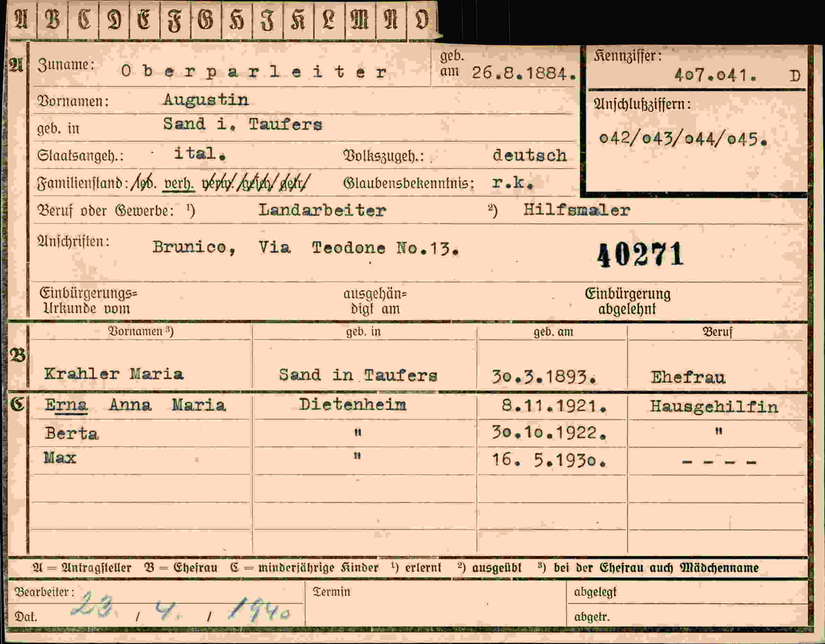
Task: Click the stamped number '40271'
Action: click(x=640, y=254)
